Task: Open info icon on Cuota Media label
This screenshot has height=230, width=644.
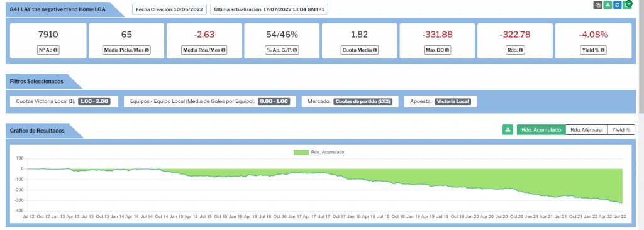Action: (x=374, y=50)
